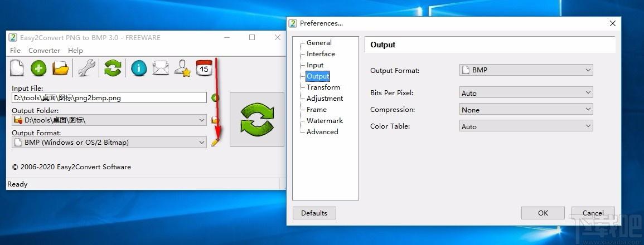Click pencil edit icon beside Output Format
644x245 pixels.
[x=215, y=143]
